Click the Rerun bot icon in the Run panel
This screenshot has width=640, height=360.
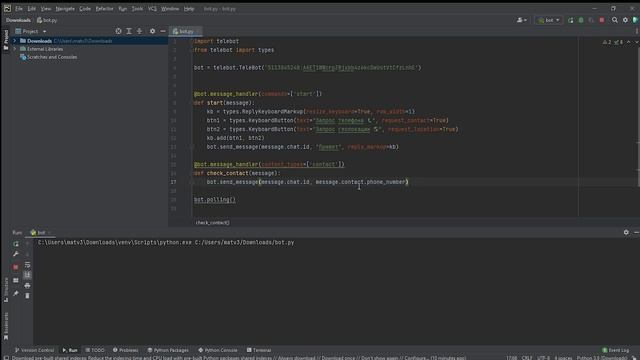(16, 244)
